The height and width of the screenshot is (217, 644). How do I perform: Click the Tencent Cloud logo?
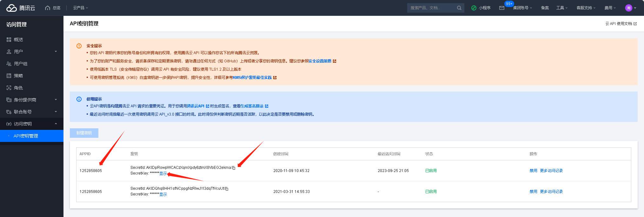(x=21, y=8)
